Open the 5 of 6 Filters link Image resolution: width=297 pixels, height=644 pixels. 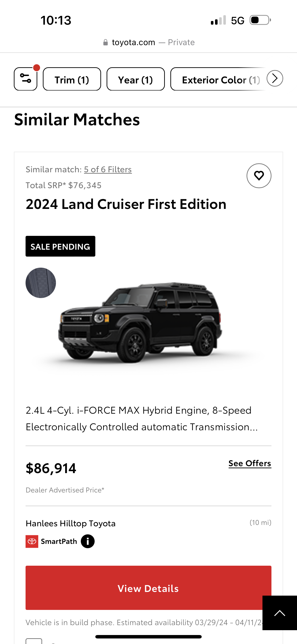(x=108, y=170)
